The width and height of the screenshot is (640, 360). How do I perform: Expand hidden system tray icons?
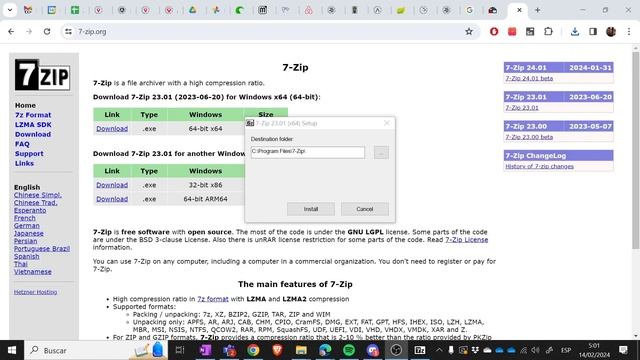point(439,350)
